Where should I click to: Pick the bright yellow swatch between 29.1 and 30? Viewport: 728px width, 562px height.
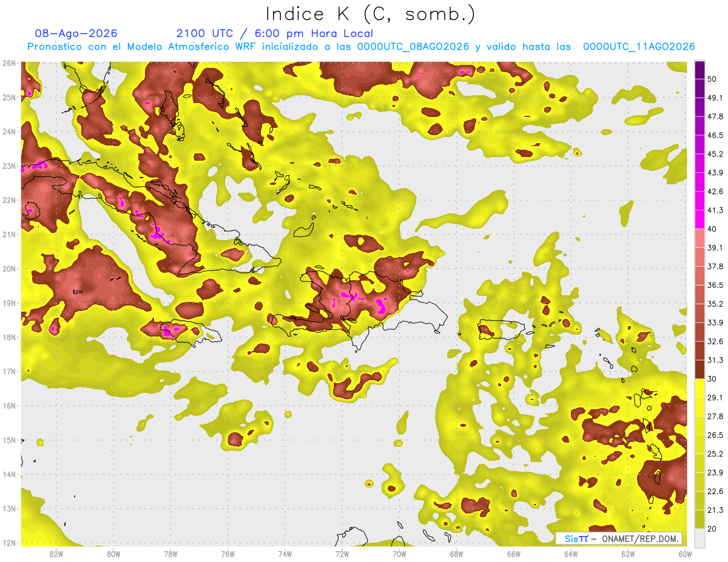pos(699,388)
